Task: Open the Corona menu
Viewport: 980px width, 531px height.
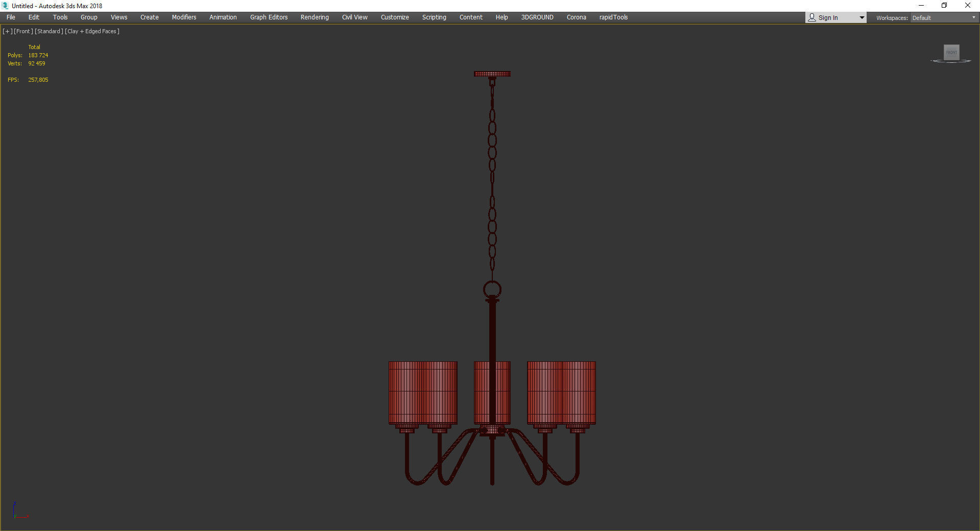Action: (577, 17)
